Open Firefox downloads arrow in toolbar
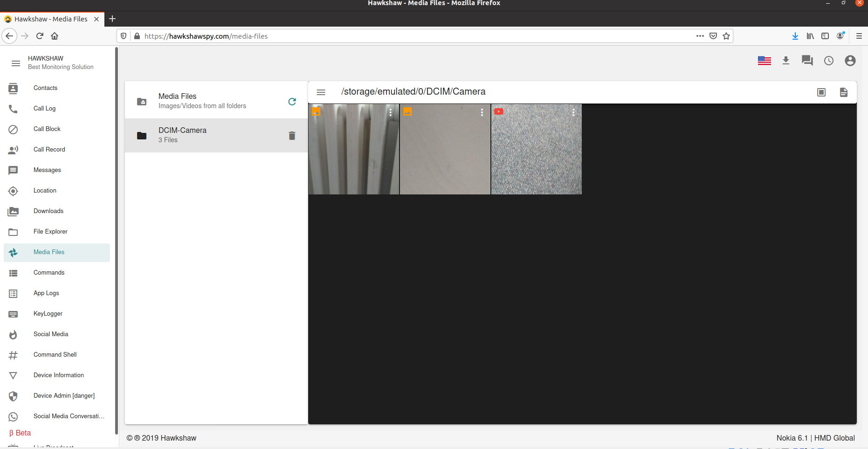This screenshot has width=868, height=449. 795,36
